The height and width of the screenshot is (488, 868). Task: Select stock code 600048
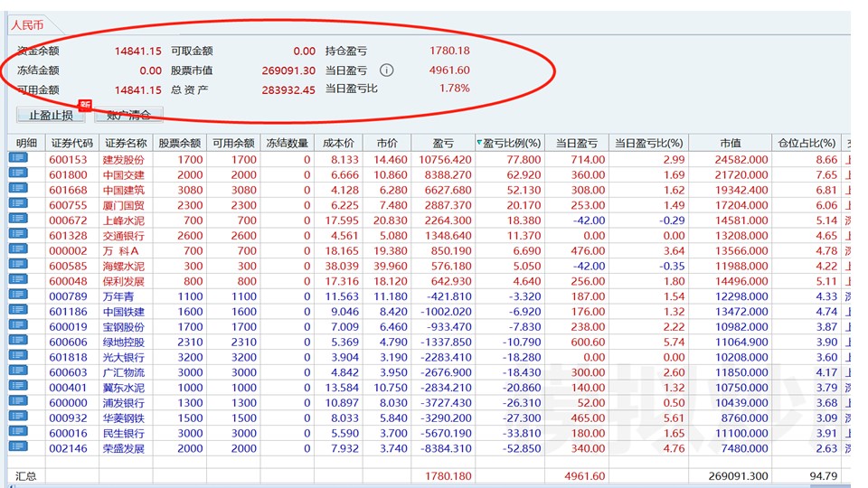click(68, 281)
